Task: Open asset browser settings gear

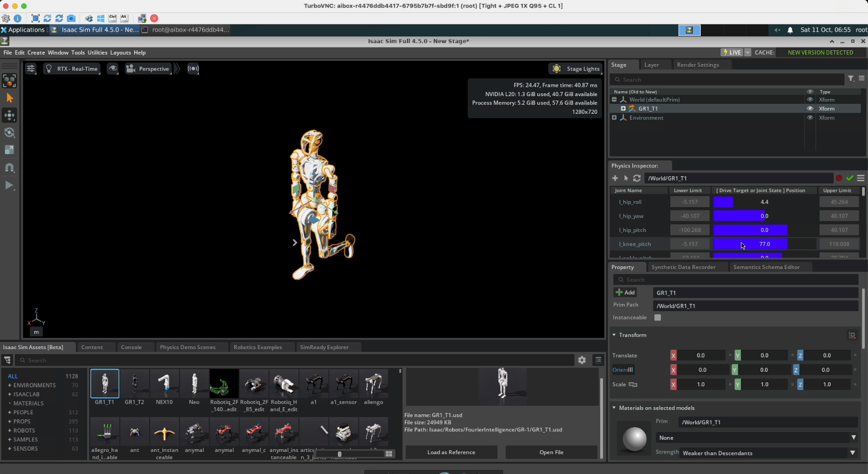Action: (x=582, y=360)
